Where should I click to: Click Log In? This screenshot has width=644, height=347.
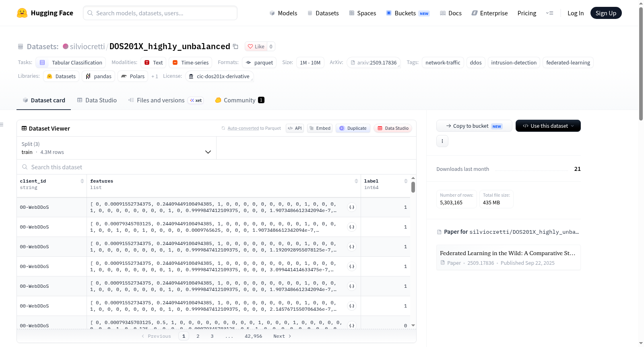576,13
